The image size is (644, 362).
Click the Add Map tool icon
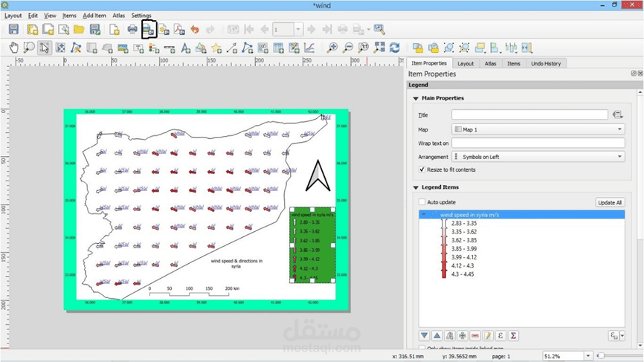point(91,48)
